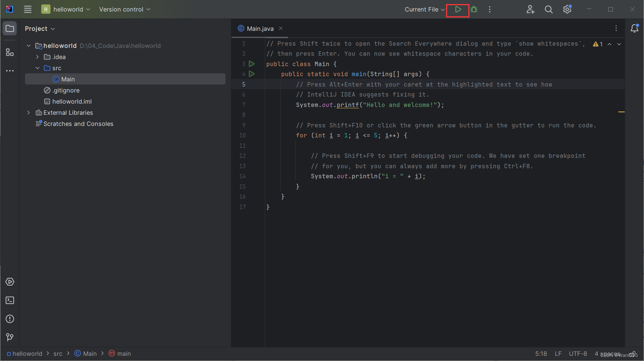This screenshot has height=361, width=644.
Task: Change line separator LF in status bar
Action: (558, 354)
